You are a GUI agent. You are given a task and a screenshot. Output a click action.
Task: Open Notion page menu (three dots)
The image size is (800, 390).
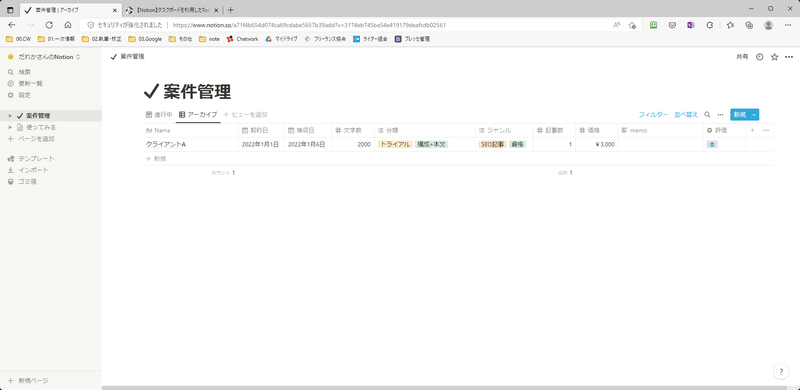click(x=789, y=57)
